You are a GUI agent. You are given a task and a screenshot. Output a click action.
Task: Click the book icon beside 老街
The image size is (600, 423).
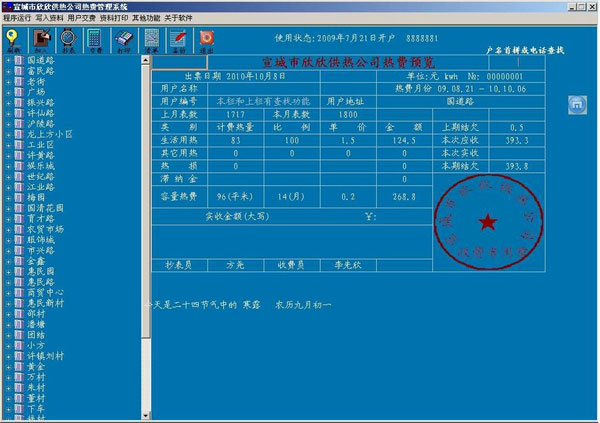(19, 81)
